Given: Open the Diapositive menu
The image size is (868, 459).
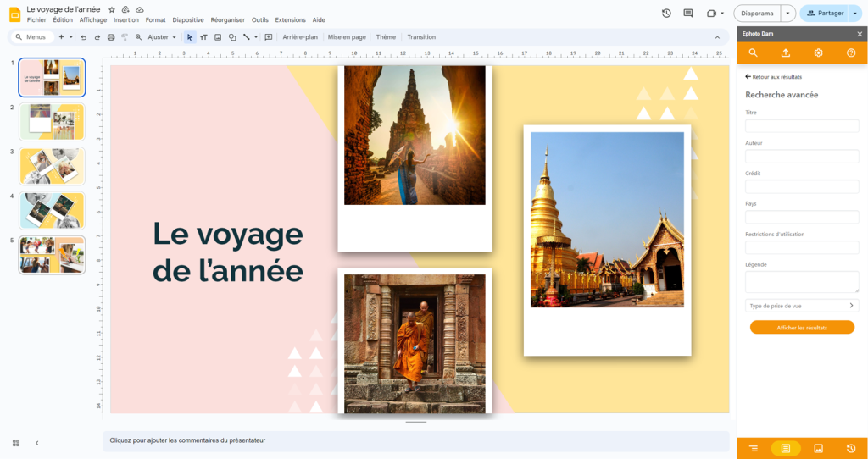Looking at the screenshot, I should point(188,20).
